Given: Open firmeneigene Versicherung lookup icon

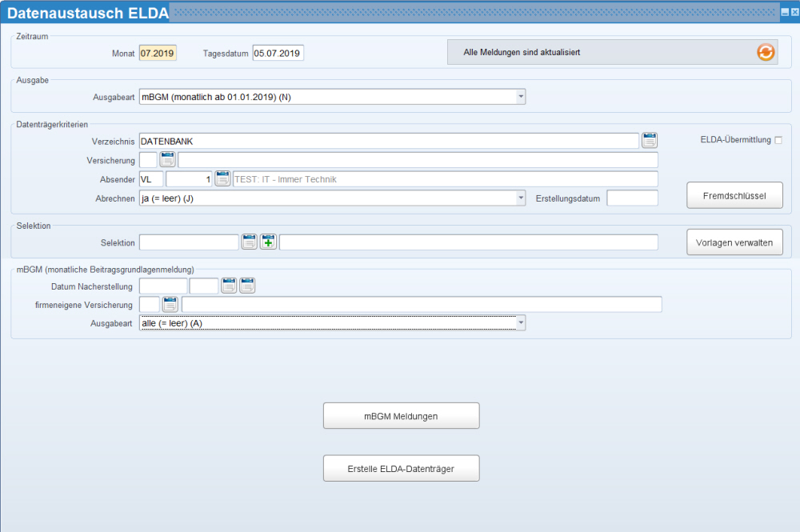Looking at the screenshot, I should tap(170, 305).
